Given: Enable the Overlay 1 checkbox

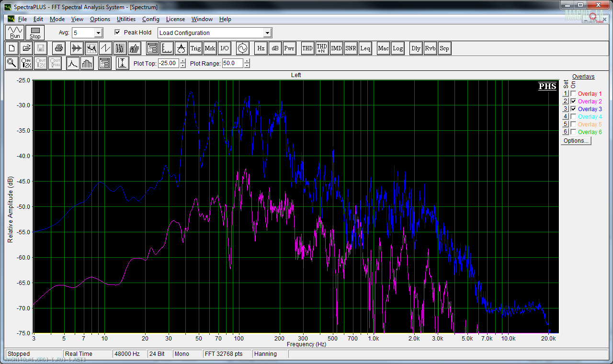Looking at the screenshot, I should pyautogui.click(x=573, y=94).
